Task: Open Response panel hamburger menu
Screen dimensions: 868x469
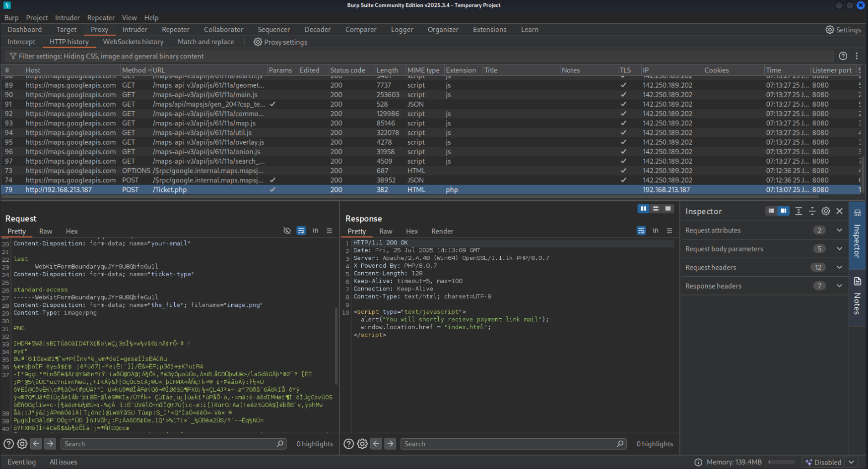Action: coord(669,231)
